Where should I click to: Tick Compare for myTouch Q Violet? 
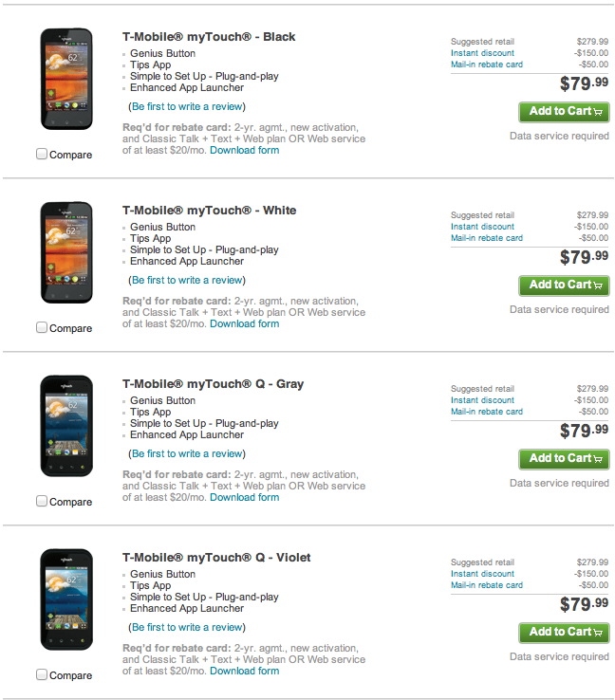(42, 674)
